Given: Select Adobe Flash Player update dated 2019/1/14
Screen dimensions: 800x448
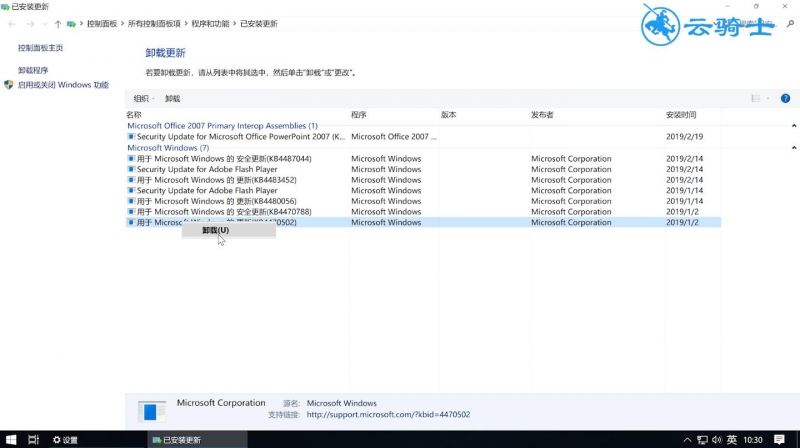Looking at the screenshot, I should [423, 190].
